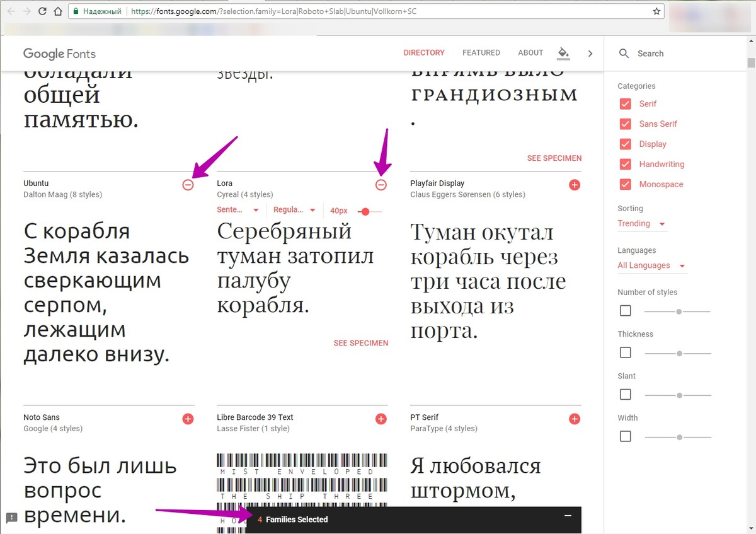The image size is (756, 534).
Task: Add PT Serif to selection
Action: (x=575, y=419)
